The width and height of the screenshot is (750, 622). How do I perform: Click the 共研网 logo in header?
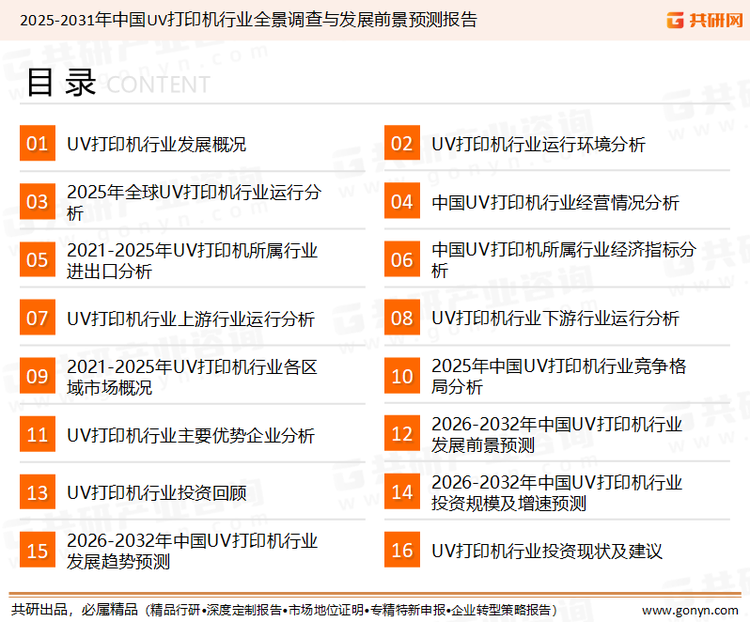705,20
